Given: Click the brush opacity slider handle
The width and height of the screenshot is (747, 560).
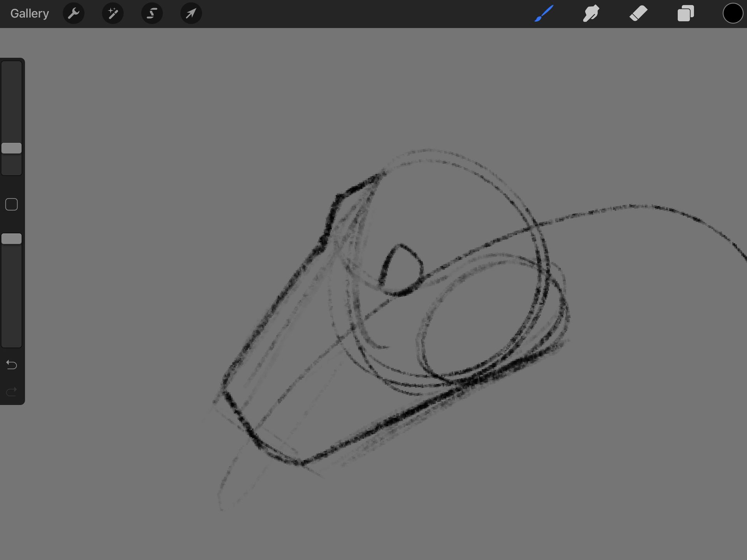Looking at the screenshot, I should point(12,239).
